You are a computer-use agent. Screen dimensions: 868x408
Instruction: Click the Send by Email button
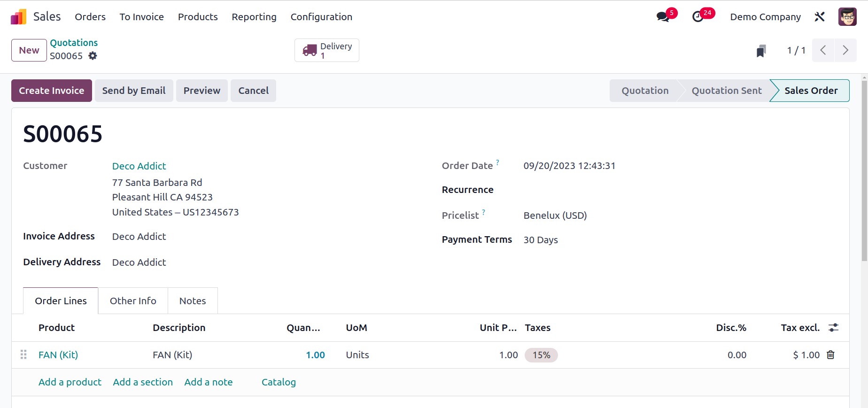134,91
